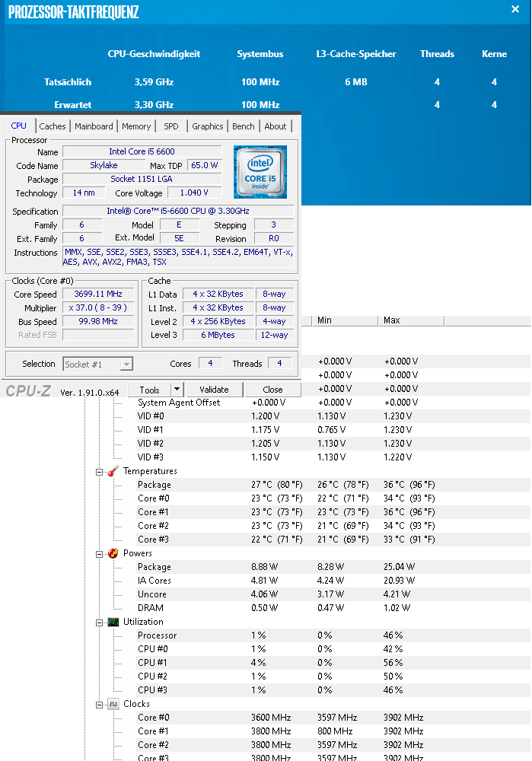Open the Socket #1 selection dropdown
Viewport: 532px width, 761px height.
pos(98,364)
